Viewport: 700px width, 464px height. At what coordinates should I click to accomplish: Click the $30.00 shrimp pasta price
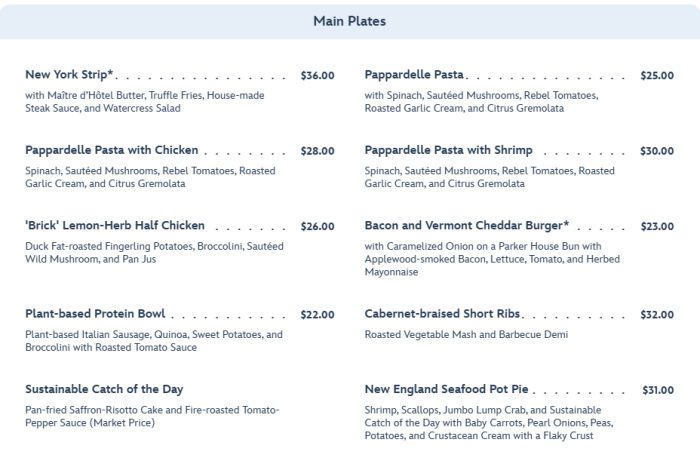pyautogui.click(x=657, y=151)
